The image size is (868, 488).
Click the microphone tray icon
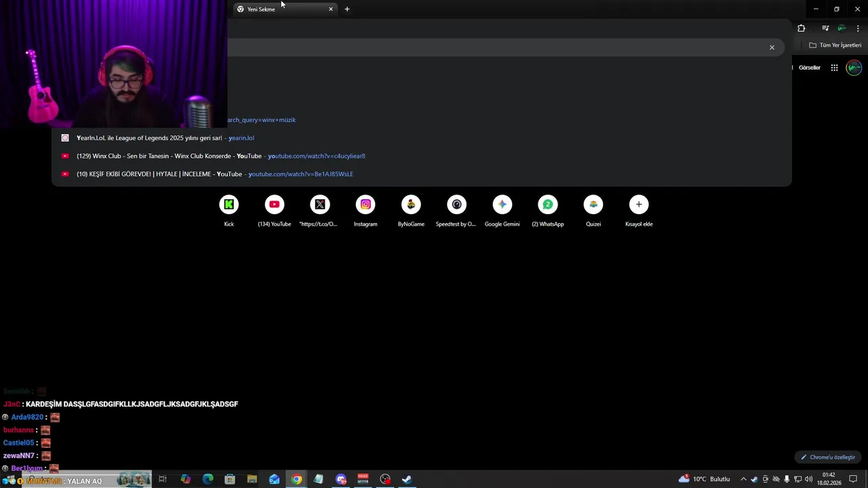787,479
